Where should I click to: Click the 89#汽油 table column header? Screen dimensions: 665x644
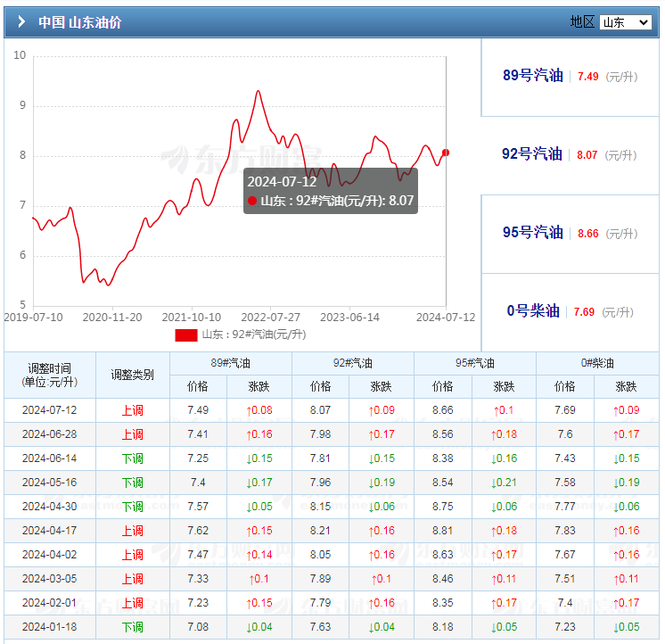click(x=231, y=363)
